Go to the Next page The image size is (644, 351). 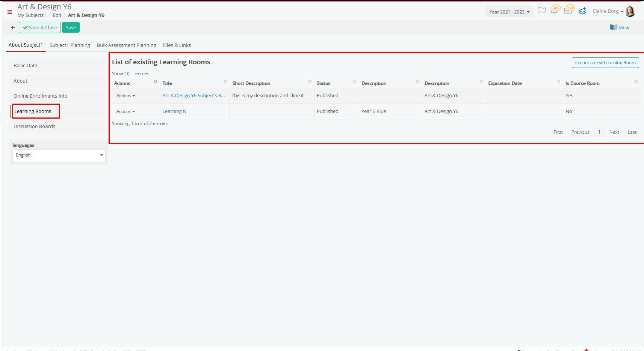[614, 132]
